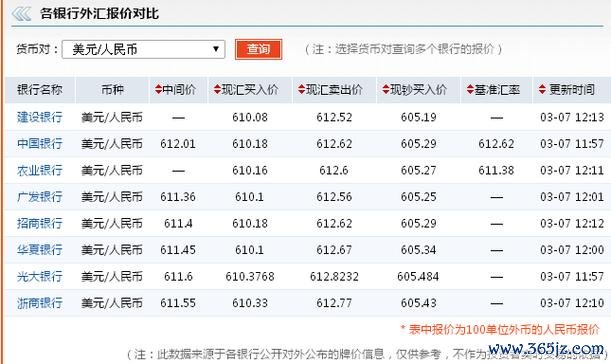Viewport: 611px width, 364px height.
Task: Open the 光大银行 link
Action: click(40, 277)
